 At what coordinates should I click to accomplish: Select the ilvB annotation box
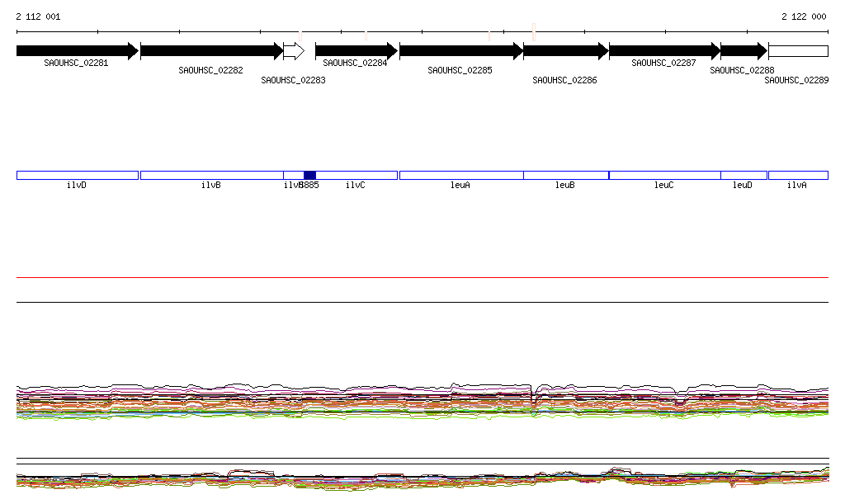pos(211,175)
